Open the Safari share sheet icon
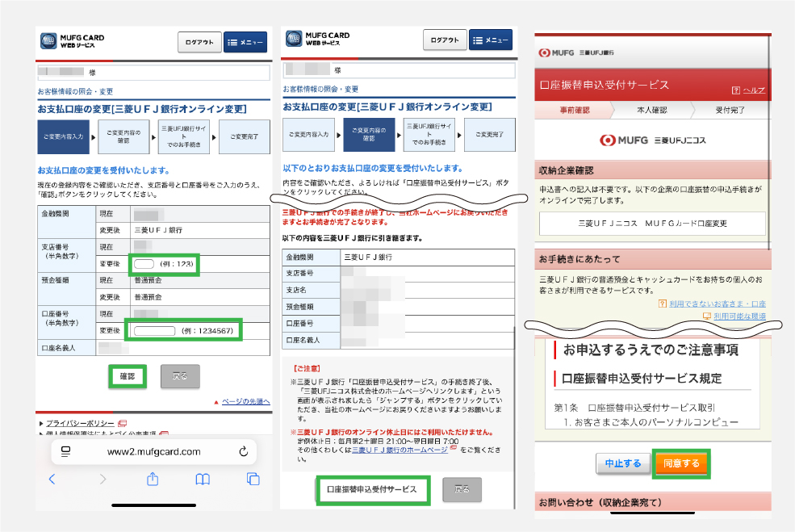 coord(153,479)
